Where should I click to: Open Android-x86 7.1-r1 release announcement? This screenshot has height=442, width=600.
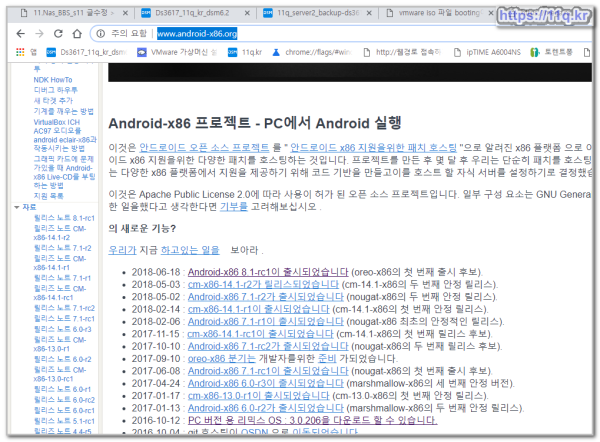266,321
